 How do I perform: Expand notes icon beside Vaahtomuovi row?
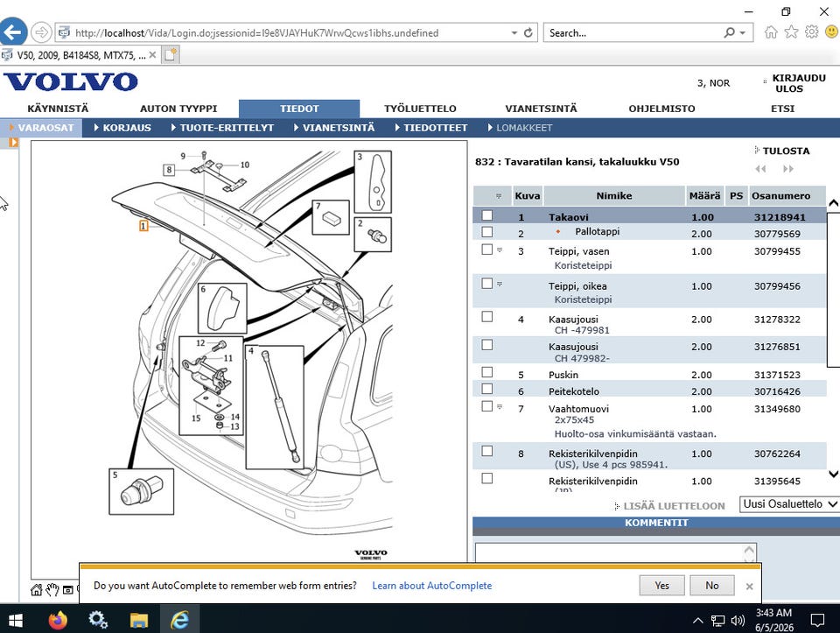point(500,407)
